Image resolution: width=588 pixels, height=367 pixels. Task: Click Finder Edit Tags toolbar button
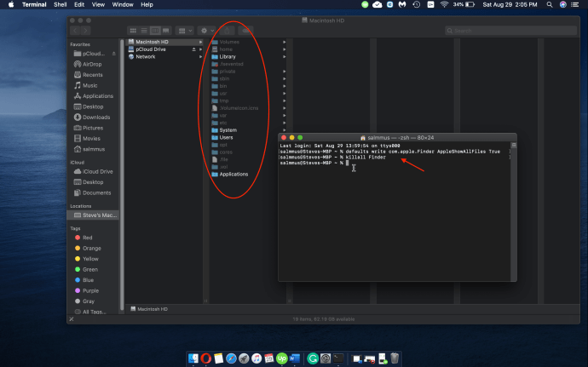pos(245,31)
